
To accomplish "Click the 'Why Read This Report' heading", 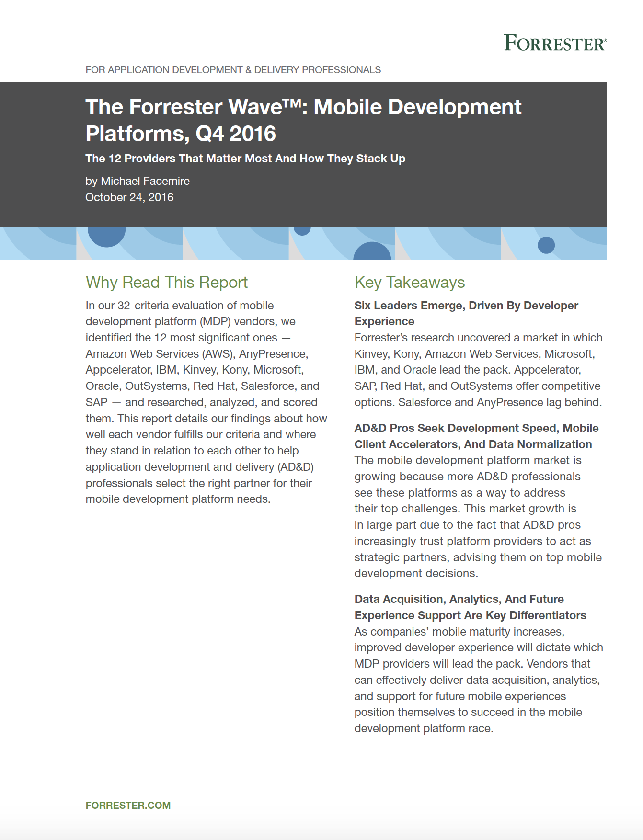I will (167, 282).
